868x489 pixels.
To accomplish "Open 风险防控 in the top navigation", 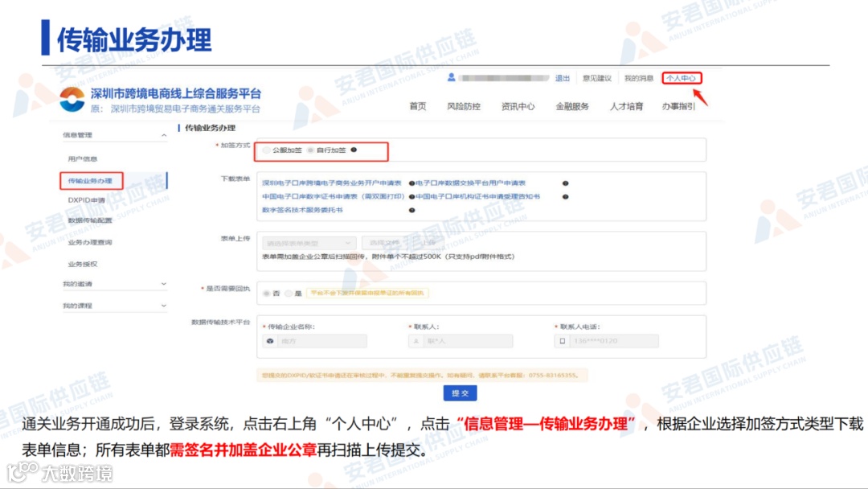I will pyautogui.click(x=464, y=106).
